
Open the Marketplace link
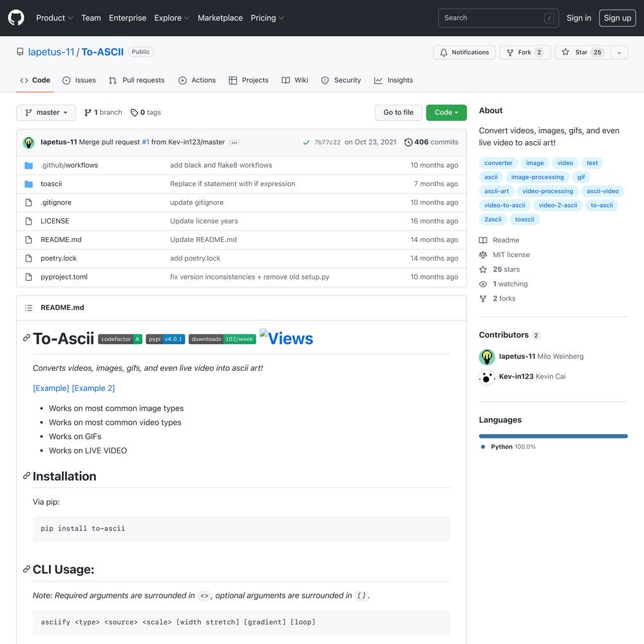220,18
